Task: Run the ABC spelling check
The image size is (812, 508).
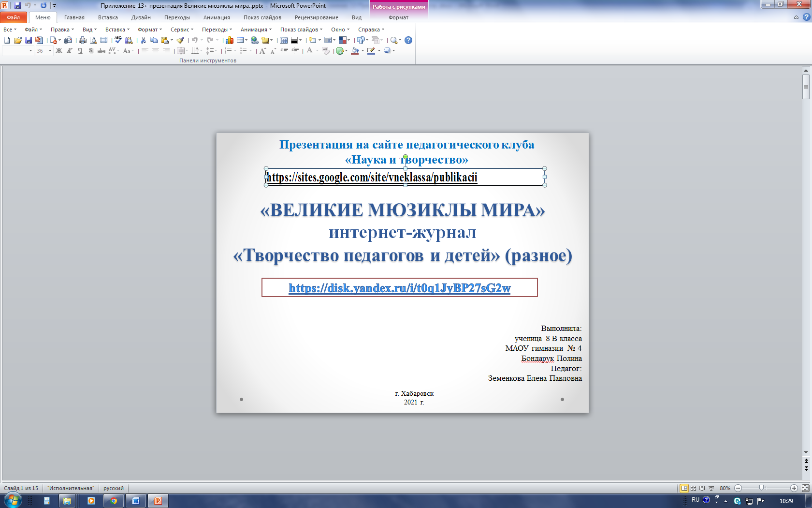Action: tap(118, 40)
